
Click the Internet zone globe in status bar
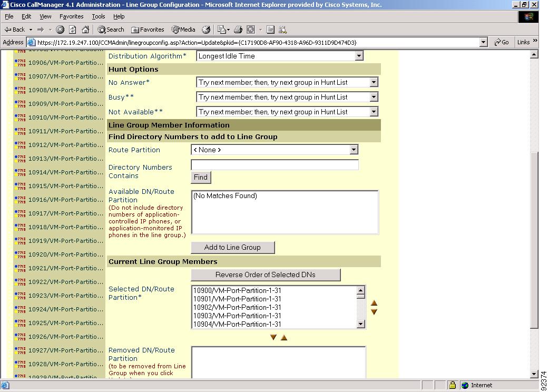point(465,385)
